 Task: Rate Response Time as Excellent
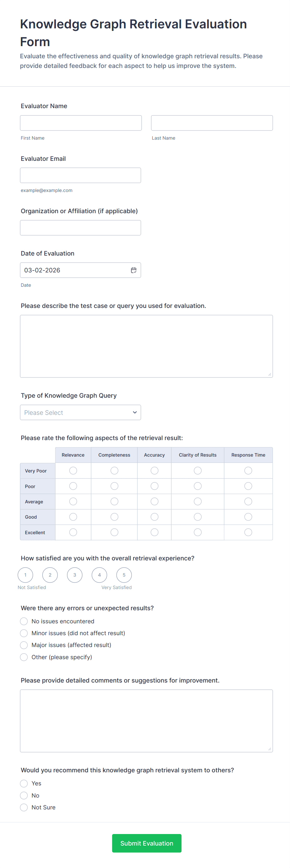[248, 532]
